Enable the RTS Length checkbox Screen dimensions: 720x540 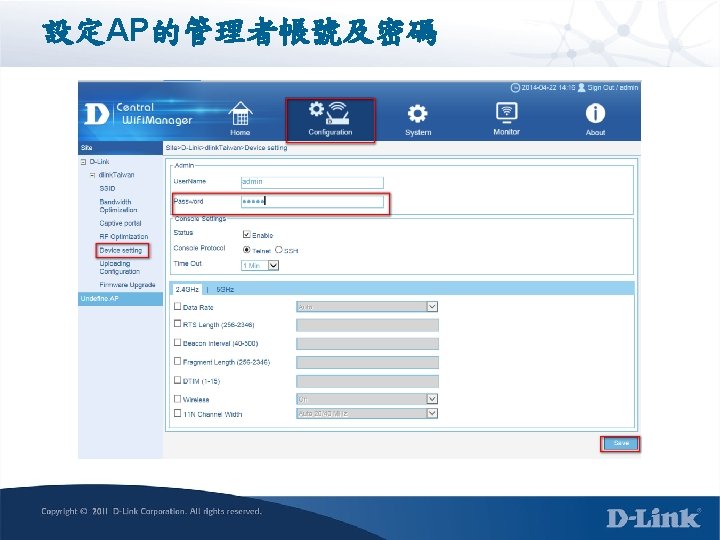pos(177,324)
